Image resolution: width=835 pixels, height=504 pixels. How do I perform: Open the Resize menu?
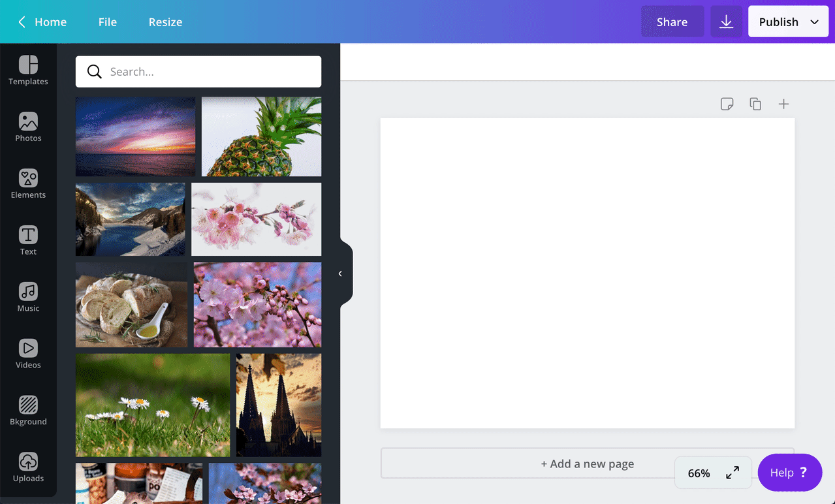coord(165,22)
